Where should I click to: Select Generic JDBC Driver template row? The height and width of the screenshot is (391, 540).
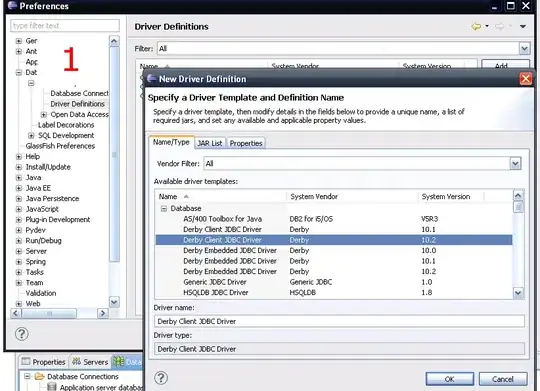[333, 282]
